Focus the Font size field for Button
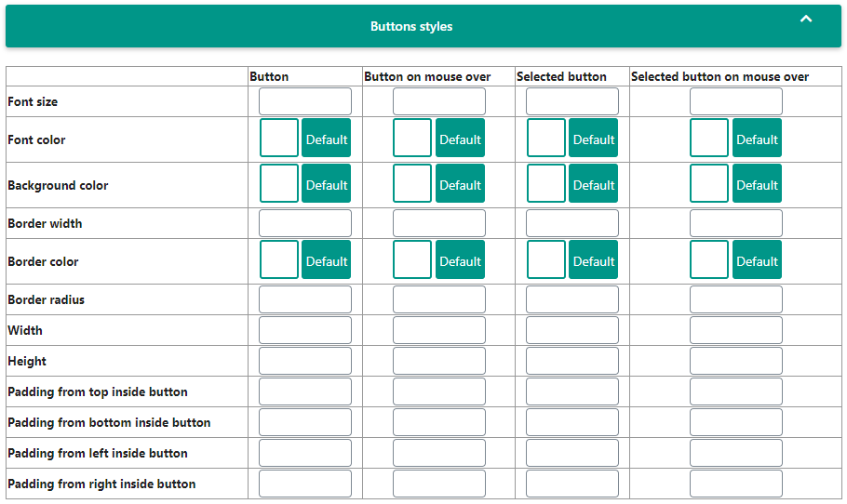Screen dimensions: 847x504 pos(305,101)
